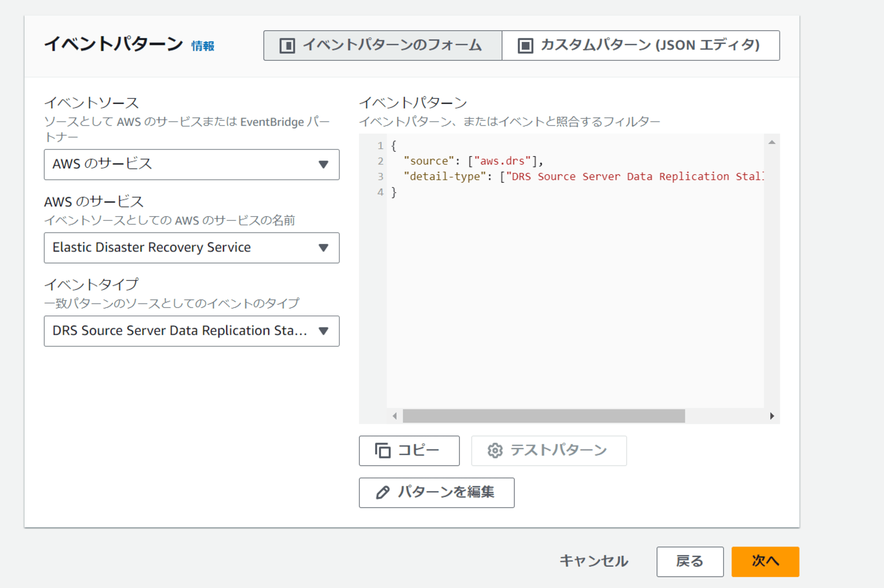Click the right arrow of horizontal scrollbar
The image size is (884, 588).
[x=772, y=416]
